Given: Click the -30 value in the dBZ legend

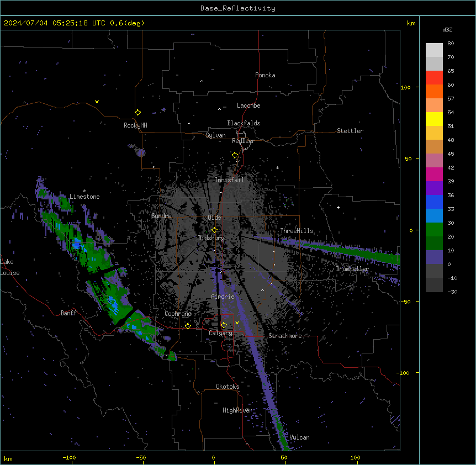Looking at the screenshot, I should pos(452,292).
